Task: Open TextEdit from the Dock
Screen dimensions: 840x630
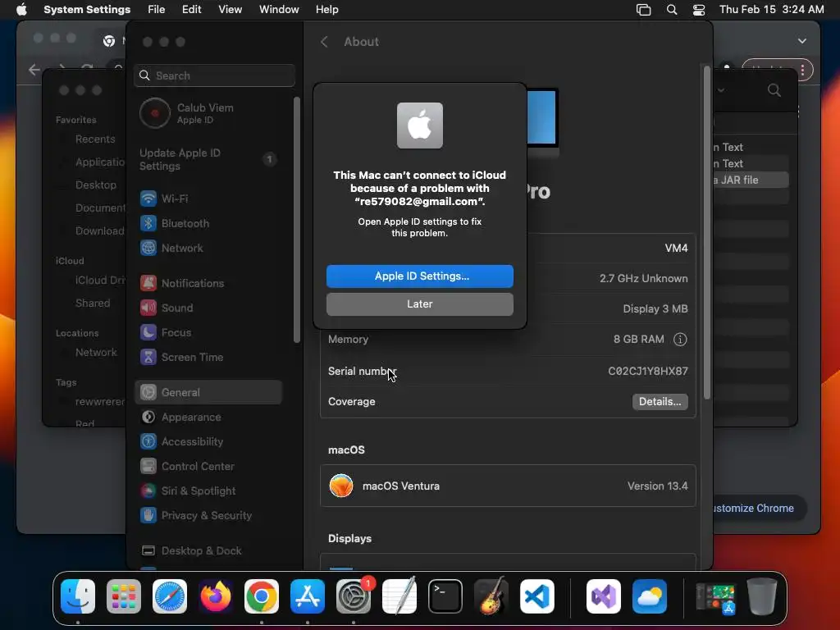Action: point(399,596)
